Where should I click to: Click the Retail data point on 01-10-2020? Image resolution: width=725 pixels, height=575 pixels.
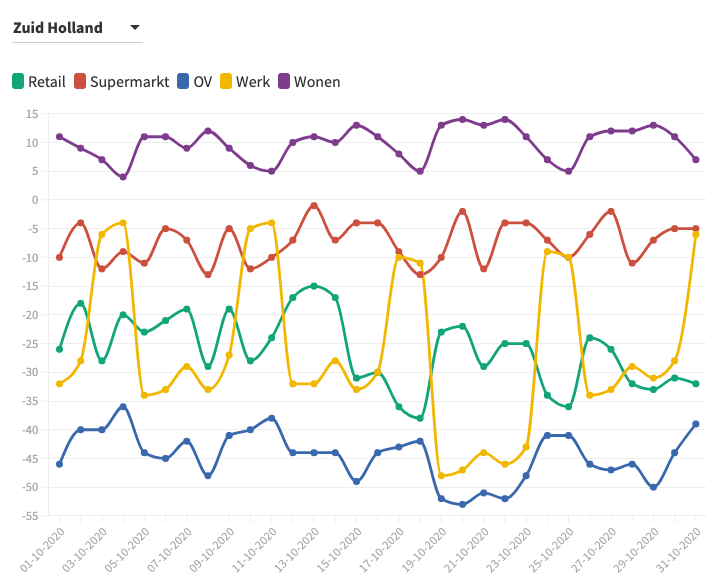(60, 349)
